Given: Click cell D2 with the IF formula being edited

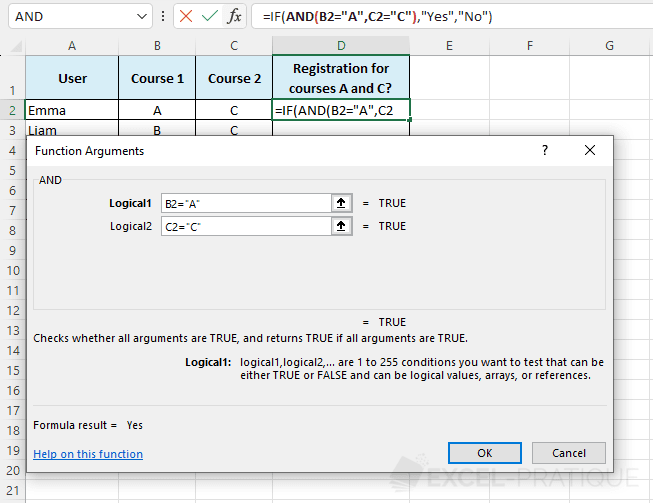Looking at the screenshot, I should click(x=341, y=110).
